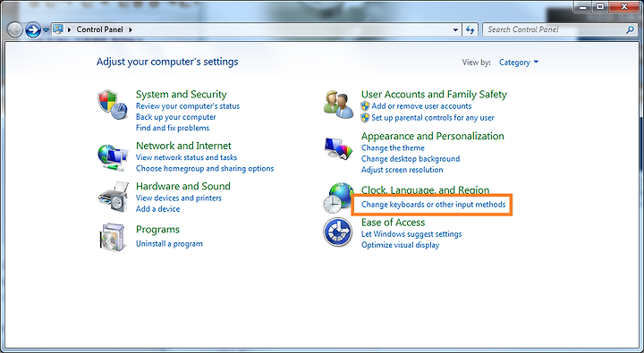Image resolution: width=644 pixels, height=353 pixels.
Task: Open Programs heading link
Action: [157, 230]
